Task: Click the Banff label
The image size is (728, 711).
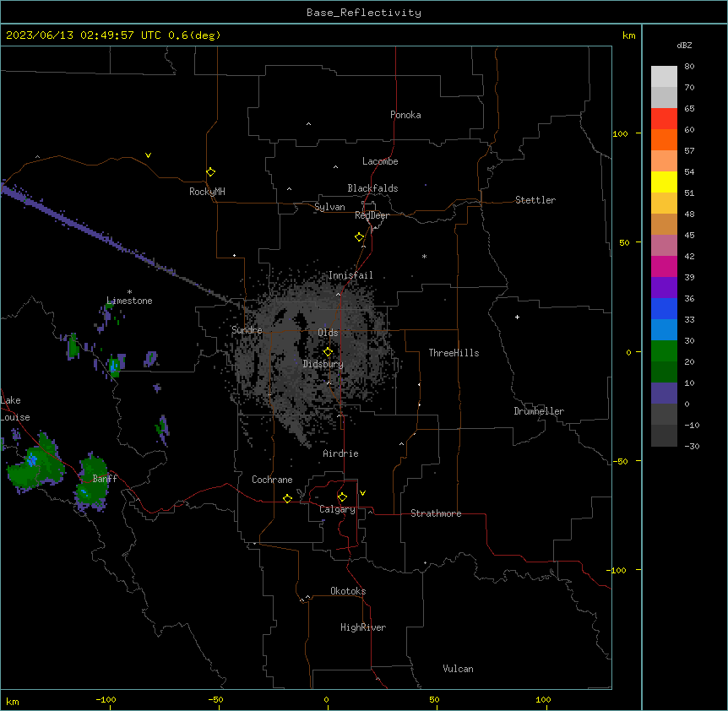Action: 105,479
